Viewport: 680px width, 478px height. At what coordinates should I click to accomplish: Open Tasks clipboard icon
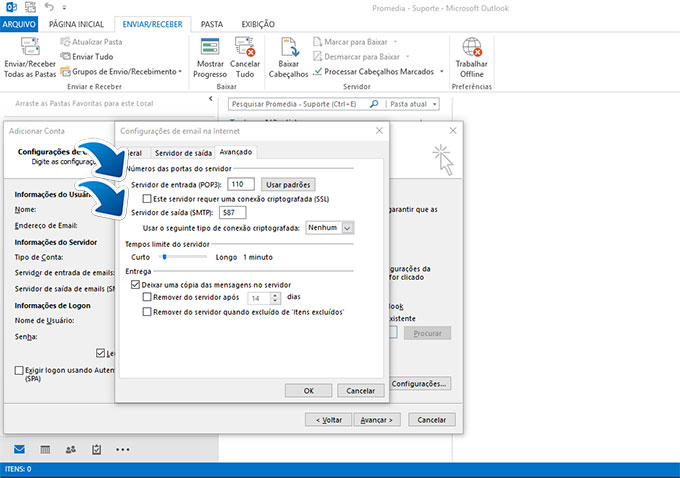[x=96, y=449]
